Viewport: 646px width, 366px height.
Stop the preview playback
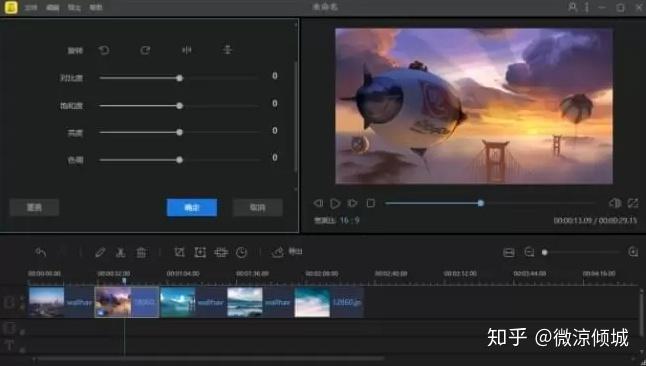point(371,203)
